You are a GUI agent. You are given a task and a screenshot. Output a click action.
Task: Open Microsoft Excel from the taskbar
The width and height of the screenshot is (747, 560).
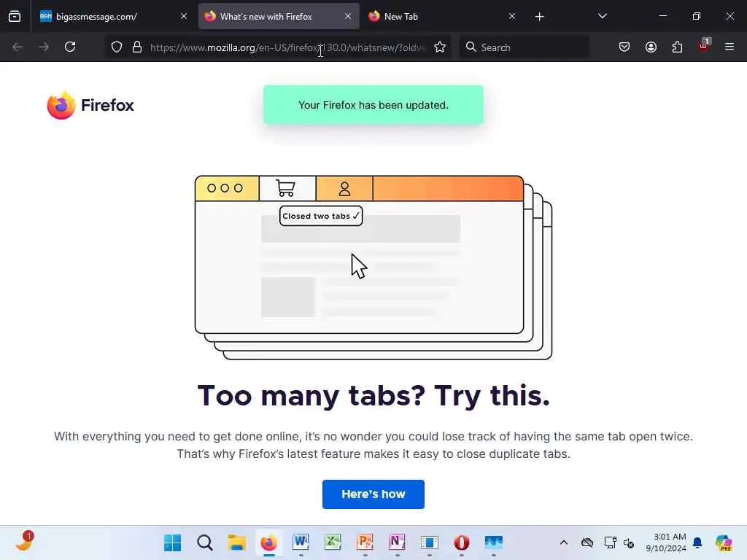tap(333, 542)
